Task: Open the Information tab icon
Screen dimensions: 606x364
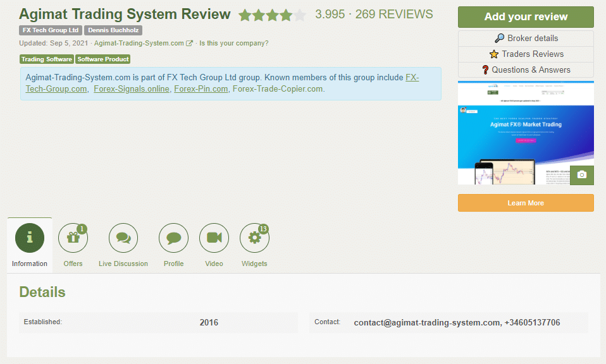Action: [x=29, y=238]
